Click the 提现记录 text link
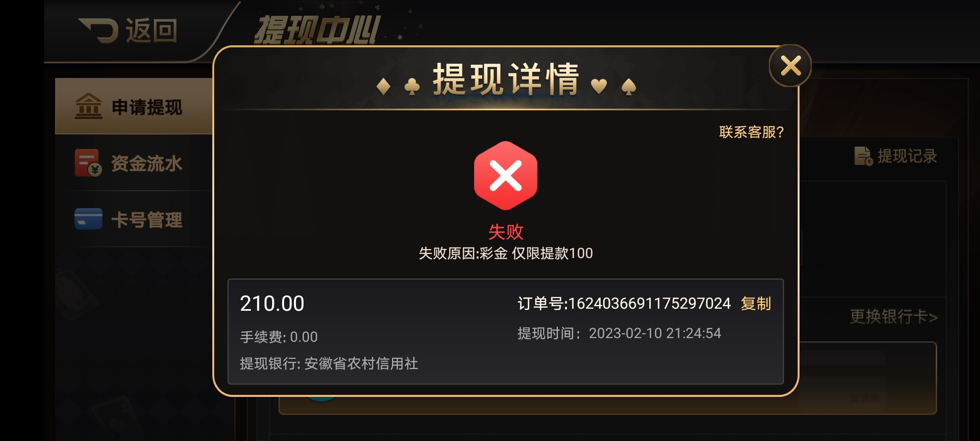Screen dimensions: 980x441 tap(907, 156)
